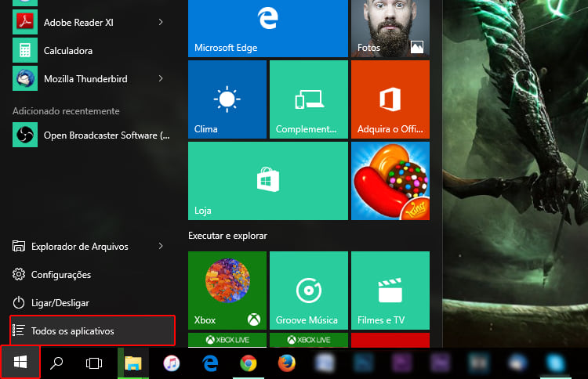
Task: Open the Filmes e TV tile
Action: [390, 291]
